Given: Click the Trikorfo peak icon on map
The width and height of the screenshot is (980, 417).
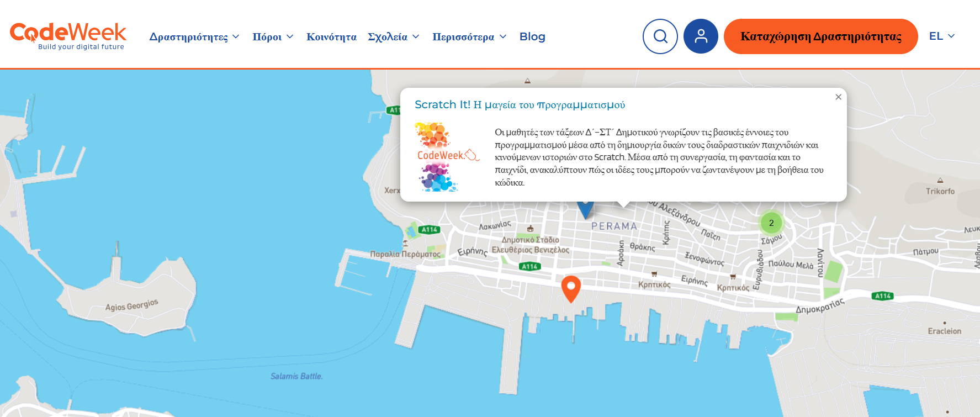Looking at the screenshot, I should (x=940, y=181).
